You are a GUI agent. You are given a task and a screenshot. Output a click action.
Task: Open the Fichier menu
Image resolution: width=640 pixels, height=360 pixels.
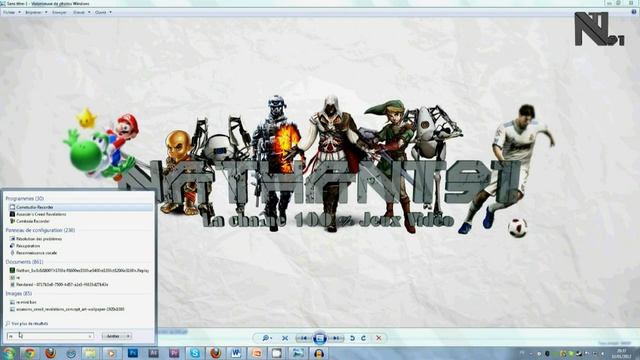pyautogui.click(x=11, y=13)
